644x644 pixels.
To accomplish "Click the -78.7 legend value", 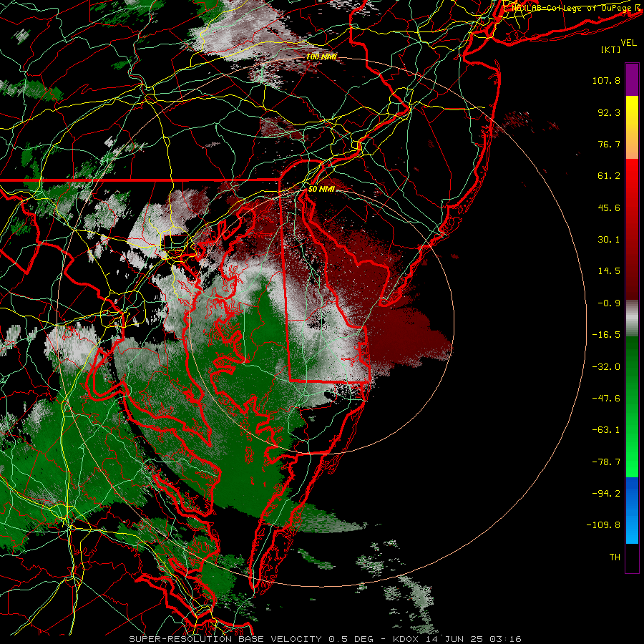I will point(606,462).
